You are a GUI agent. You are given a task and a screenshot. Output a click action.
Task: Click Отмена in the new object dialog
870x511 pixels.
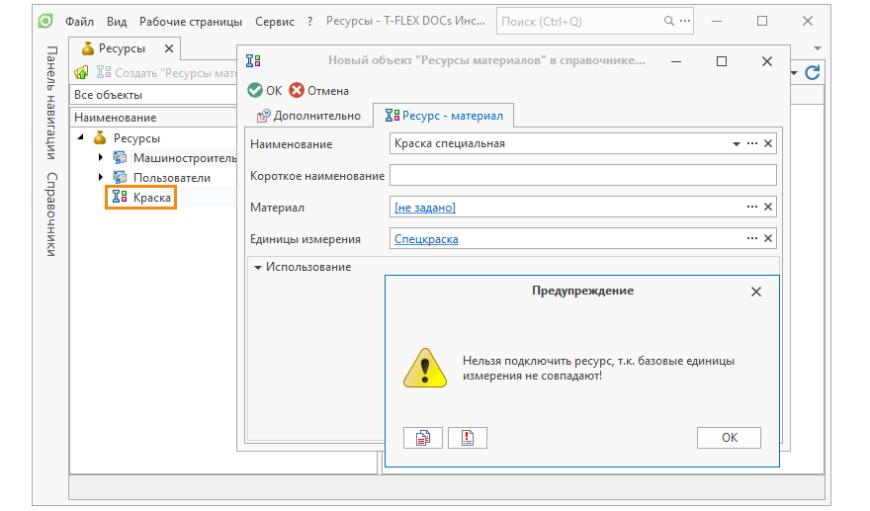click(319, 90)
